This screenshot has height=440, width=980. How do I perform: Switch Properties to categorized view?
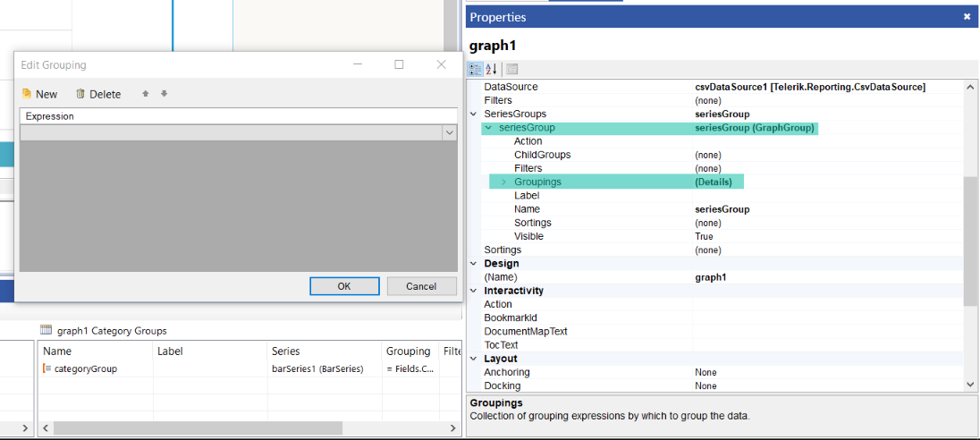(476, 69)
